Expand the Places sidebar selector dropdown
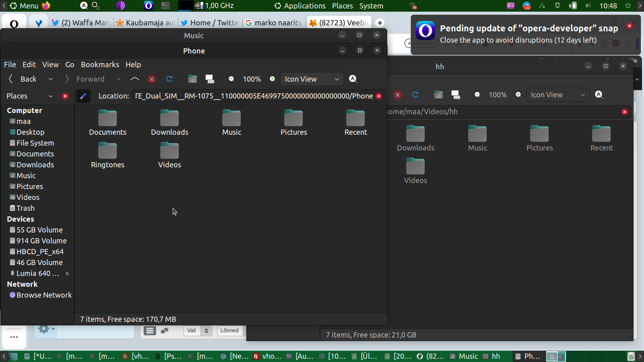 coord(51,96)
